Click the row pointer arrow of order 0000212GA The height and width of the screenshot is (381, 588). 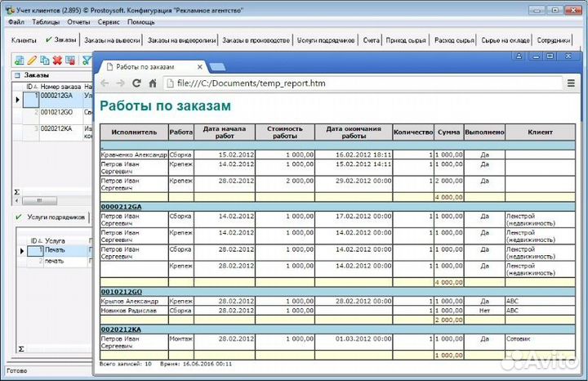(x=18, y=100)
